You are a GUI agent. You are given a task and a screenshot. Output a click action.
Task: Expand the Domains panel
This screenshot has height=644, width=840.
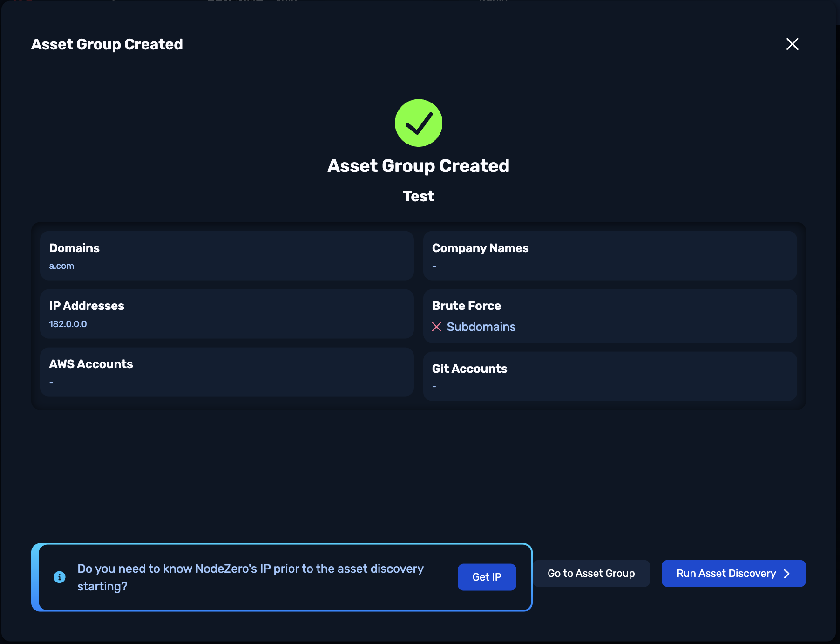tap(227, 256)
